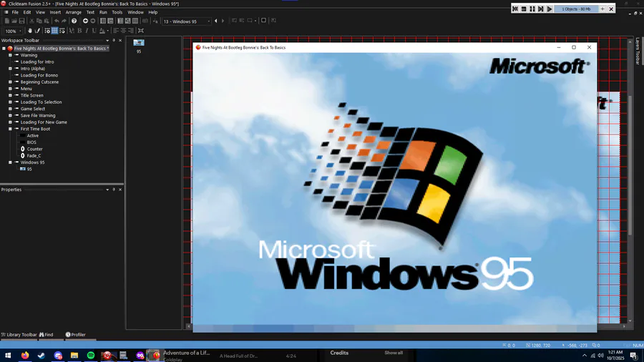Go to next frame arrow
The image size is (644, 362).
(223, 21)
